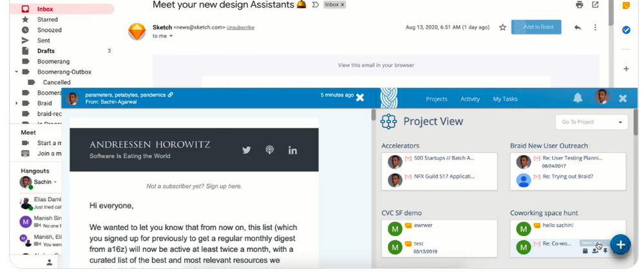Open the Starred folder star icon

(26, 19)
